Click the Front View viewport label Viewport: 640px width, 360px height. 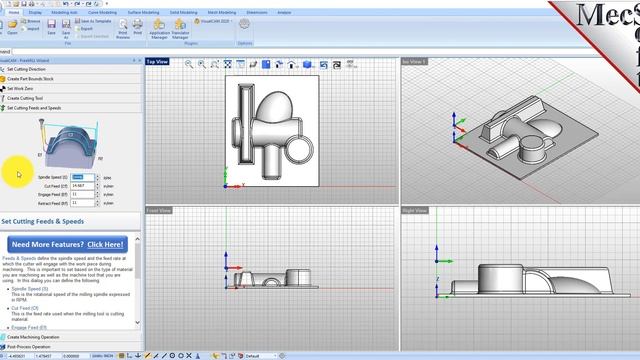coord(159,210)
